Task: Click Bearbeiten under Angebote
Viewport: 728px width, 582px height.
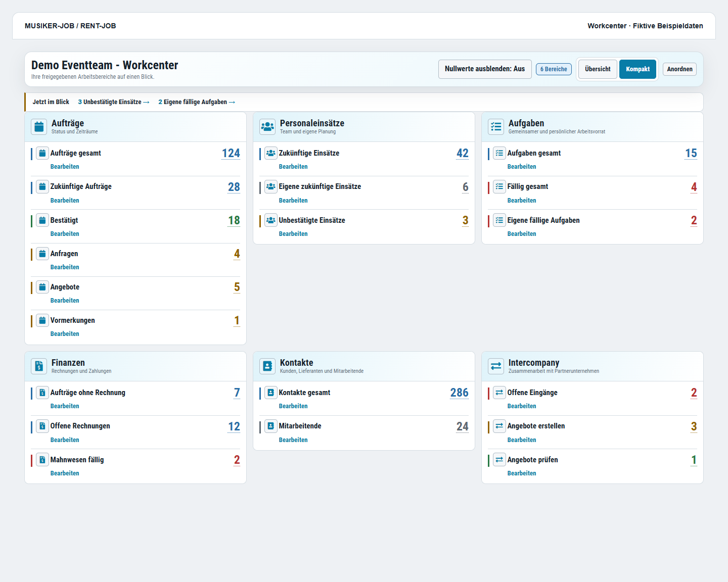Action: (x=65, y=301)
